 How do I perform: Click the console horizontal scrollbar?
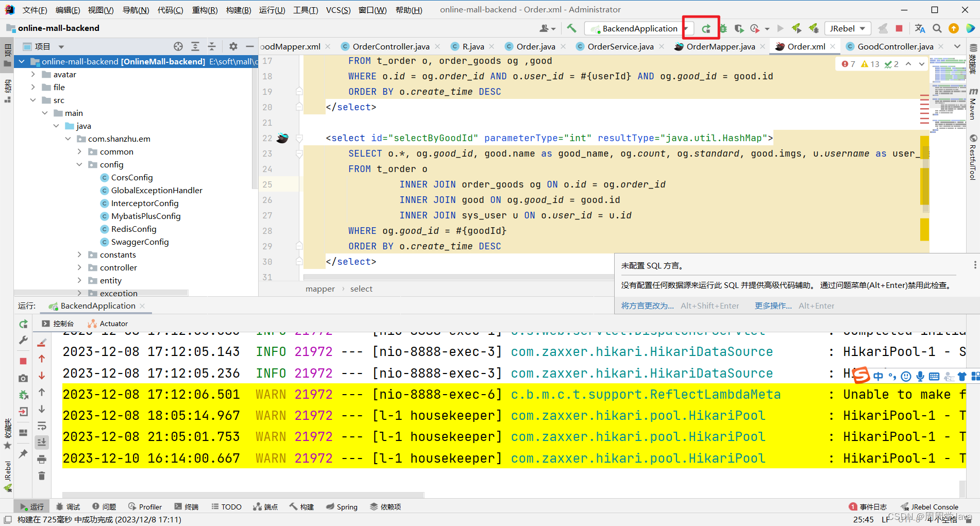tap(244, 495)
